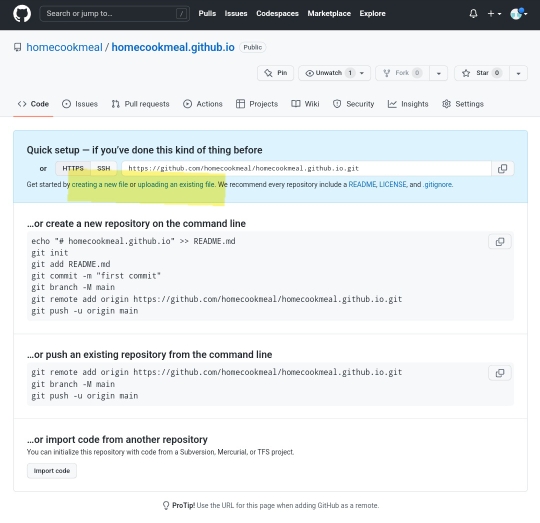Viewport: 540px width, 523px height.
Task: Select the HTTPS clone option
Action: 73,168
